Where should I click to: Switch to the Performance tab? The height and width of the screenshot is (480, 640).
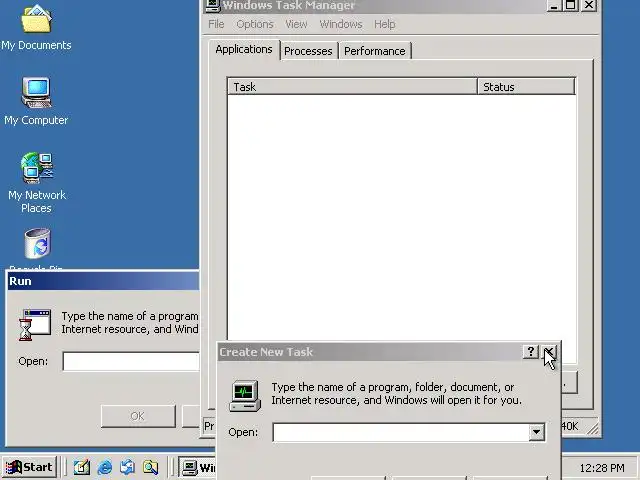pos(375,51)
